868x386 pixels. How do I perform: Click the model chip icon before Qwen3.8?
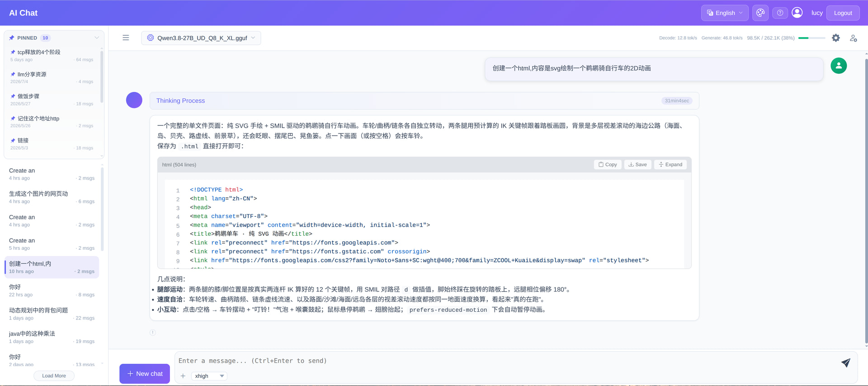click(151, 38)
